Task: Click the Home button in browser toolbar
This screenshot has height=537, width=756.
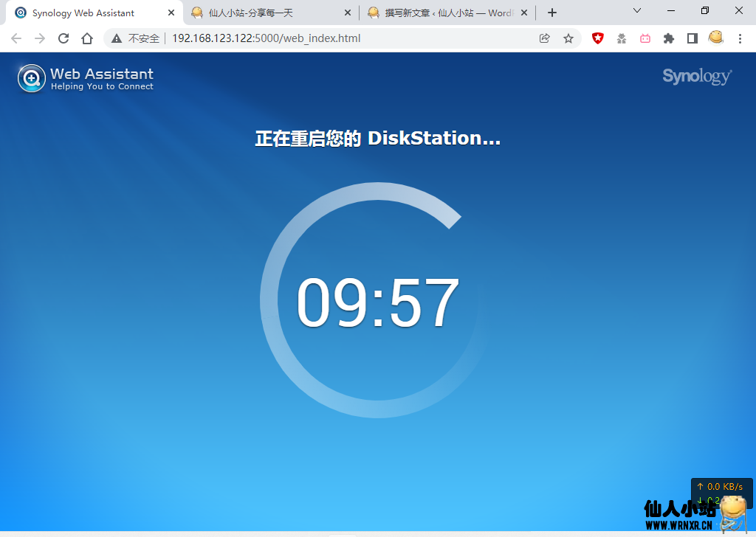Action: 87,38
